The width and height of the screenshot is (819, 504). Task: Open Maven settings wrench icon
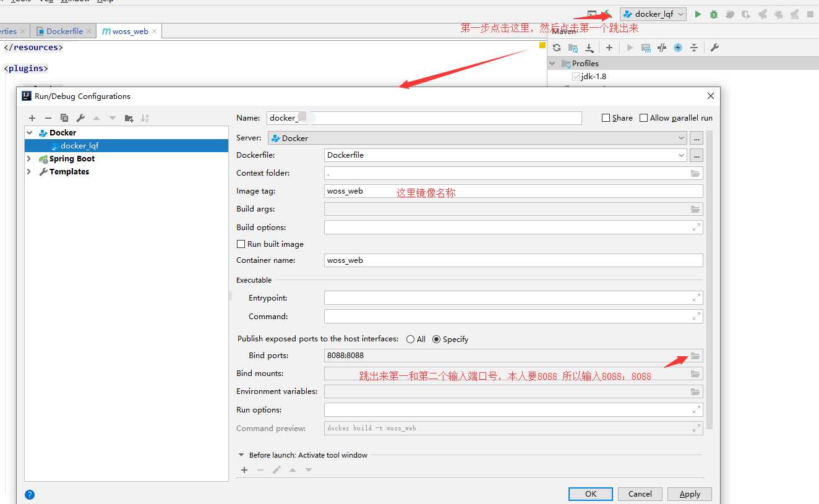pos(714,48)
